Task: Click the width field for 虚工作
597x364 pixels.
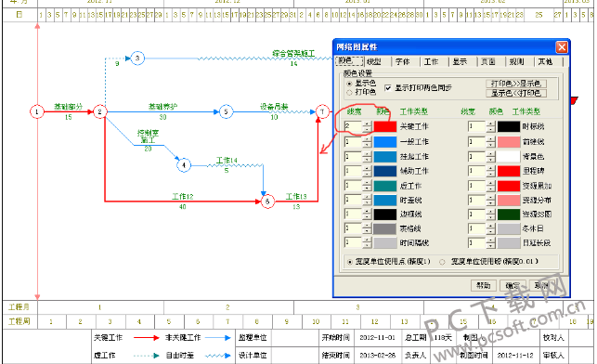Action: point(353,186)
